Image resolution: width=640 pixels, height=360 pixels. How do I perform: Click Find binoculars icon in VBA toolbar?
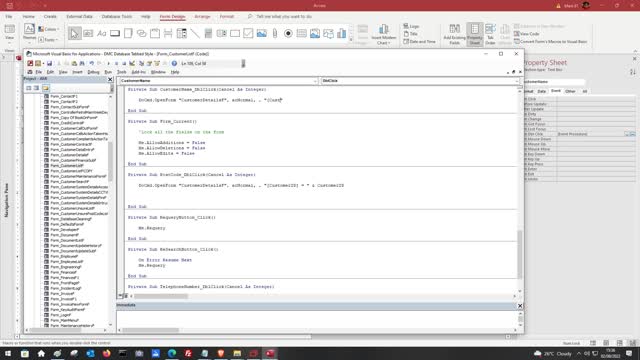pos(82,64)
